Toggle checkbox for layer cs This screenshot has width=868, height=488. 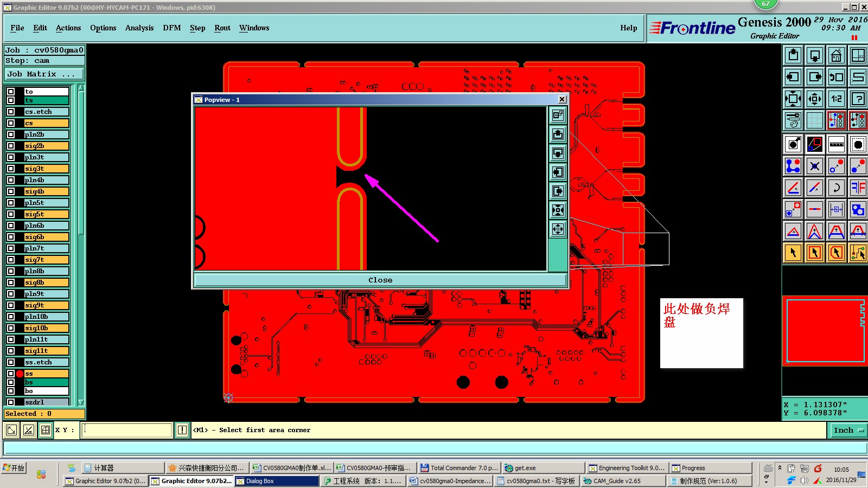[x=11, y=123]
